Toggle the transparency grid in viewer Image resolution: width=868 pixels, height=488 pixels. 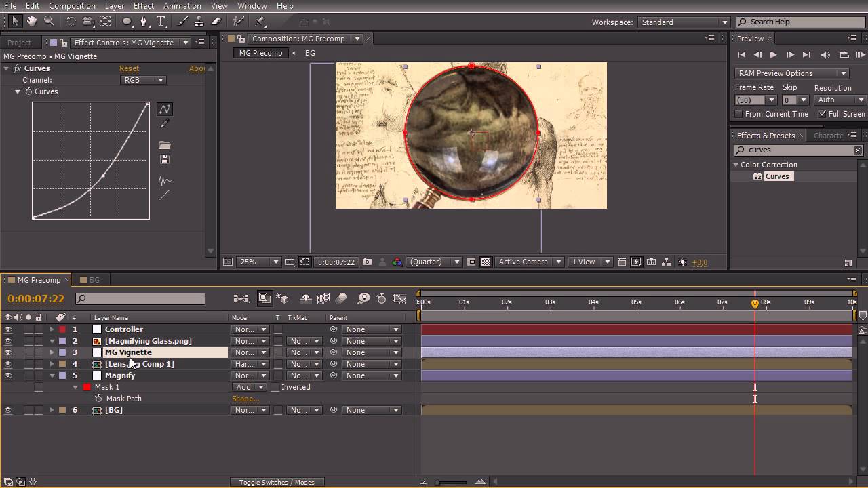[x=486, y=262]
